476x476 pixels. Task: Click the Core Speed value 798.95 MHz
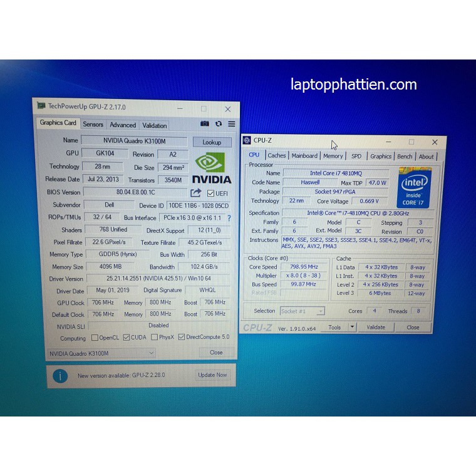304,267
